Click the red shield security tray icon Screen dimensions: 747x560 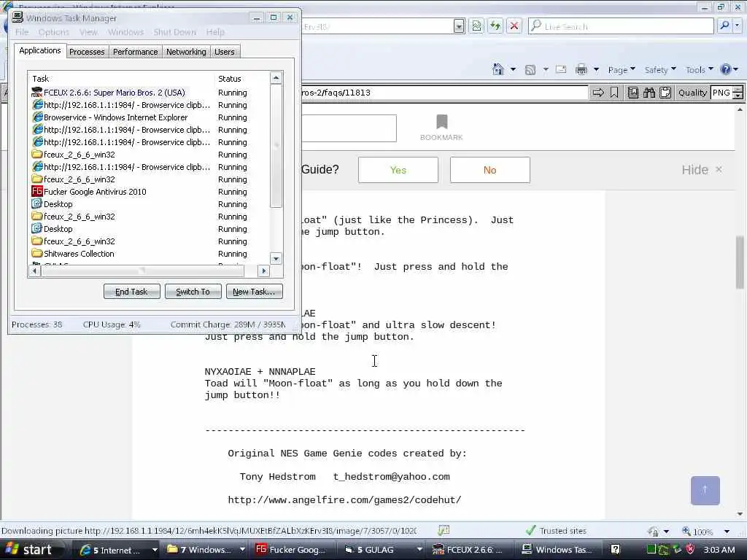coord(690,550)
